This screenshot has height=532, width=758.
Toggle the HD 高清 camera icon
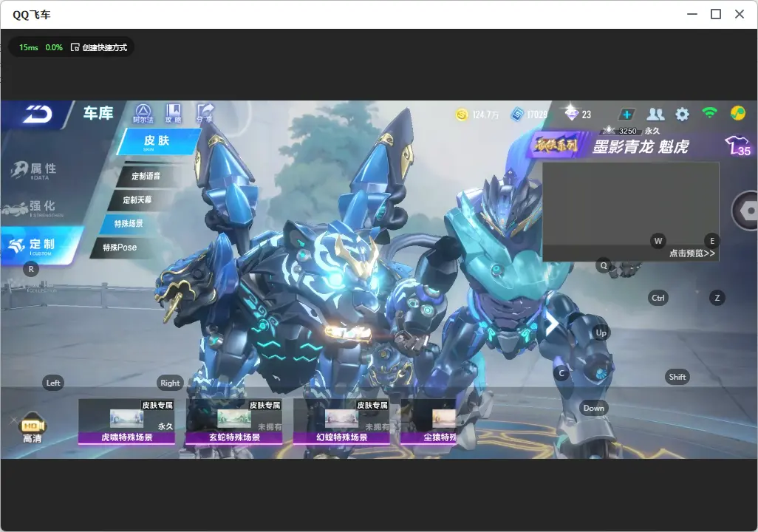tap(33, 428)
